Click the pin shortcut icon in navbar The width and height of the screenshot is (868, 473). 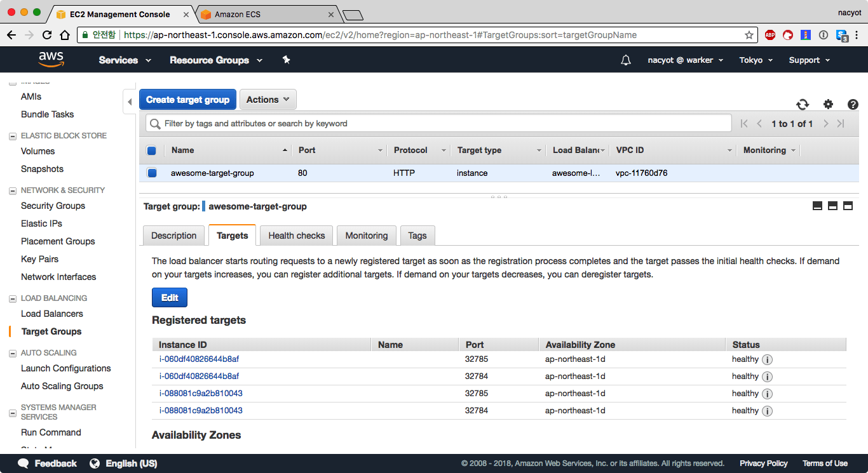[286, 60]
